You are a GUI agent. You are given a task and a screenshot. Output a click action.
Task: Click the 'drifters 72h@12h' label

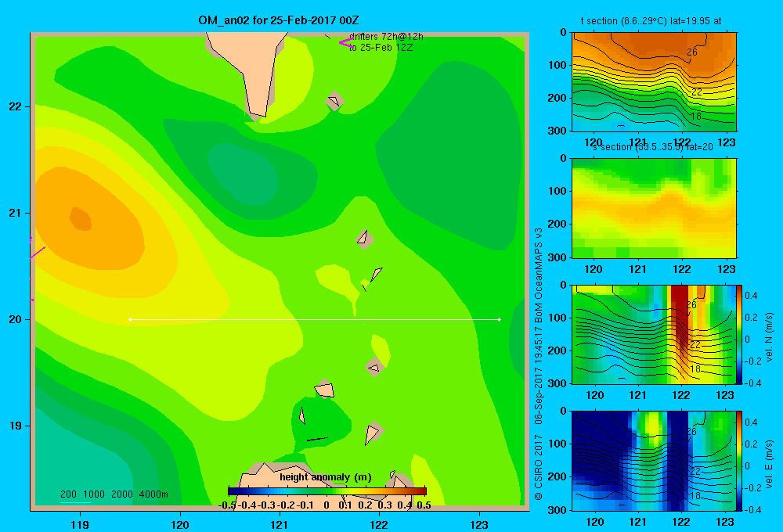click(x=386, y=37)
